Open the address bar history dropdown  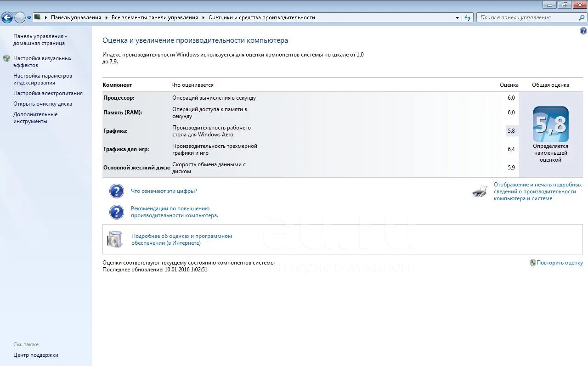(x=458, y=17)
